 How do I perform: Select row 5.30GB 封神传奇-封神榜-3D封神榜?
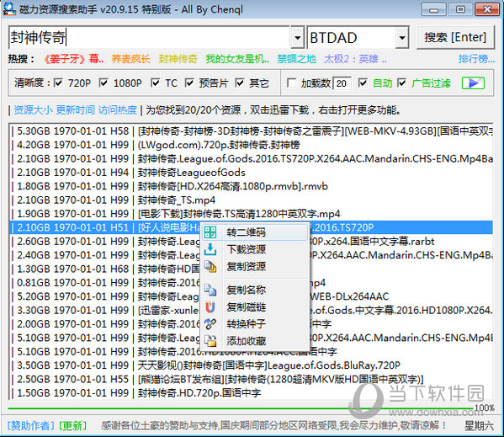click(252, 131)
